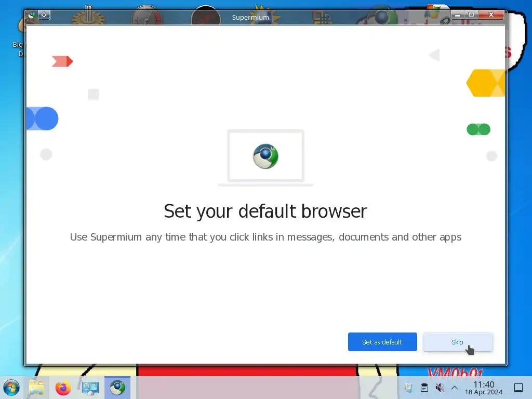The height and width of the screenshot is (399, 532).
Task: Open File Explorer from the taskbar
Action: click(36, 388)
